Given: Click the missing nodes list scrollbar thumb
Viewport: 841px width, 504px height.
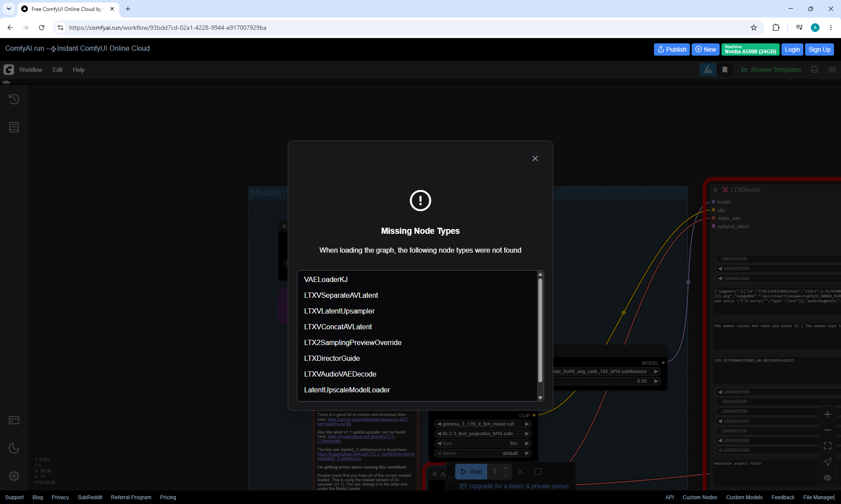Looking at the screenshot, I should point(540,331).
